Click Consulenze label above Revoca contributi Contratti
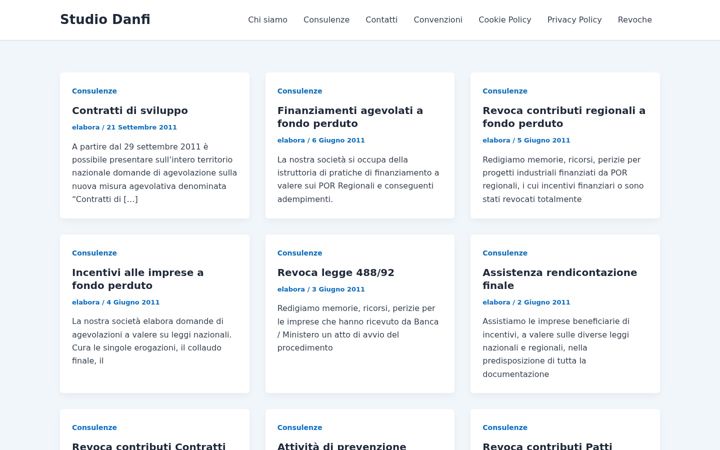This screenshot has height=450, width=720. click(95, 428)
